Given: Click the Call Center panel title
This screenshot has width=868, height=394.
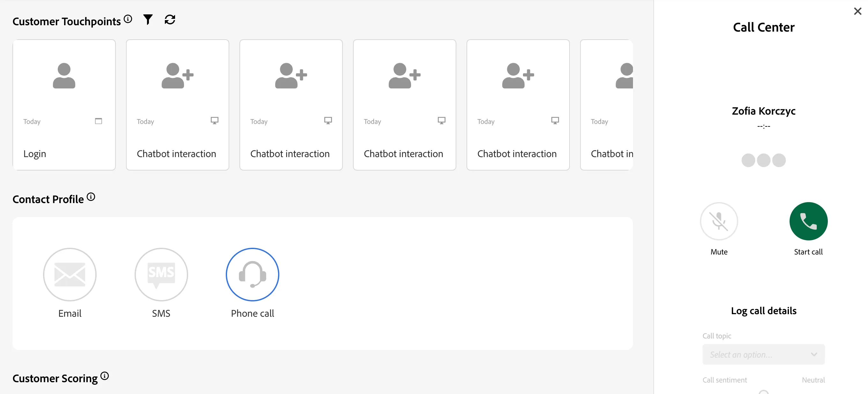Looking at the screenshot, I should coord(763,27).
